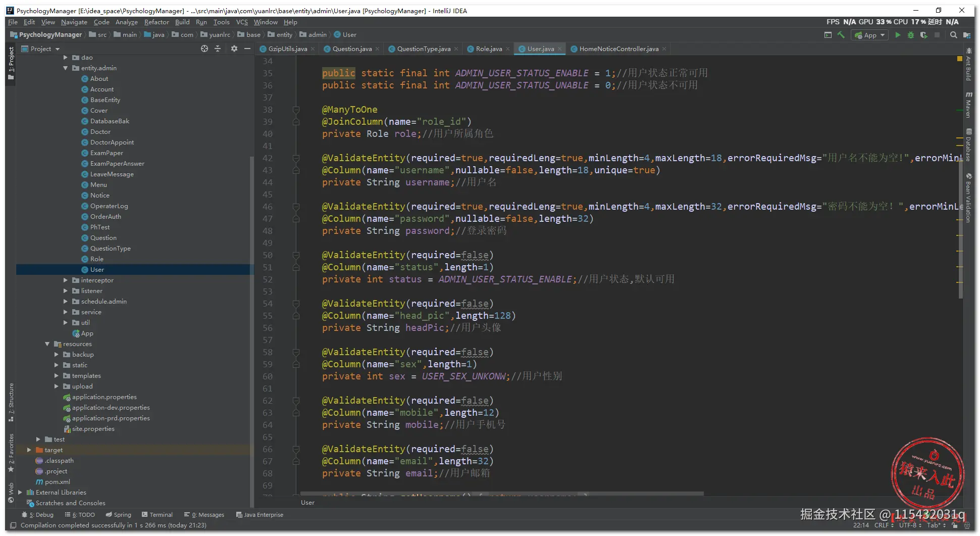980x536 pixels.
Task: Open Search Everywhere magnifier icon
Action: click(953, 35)
